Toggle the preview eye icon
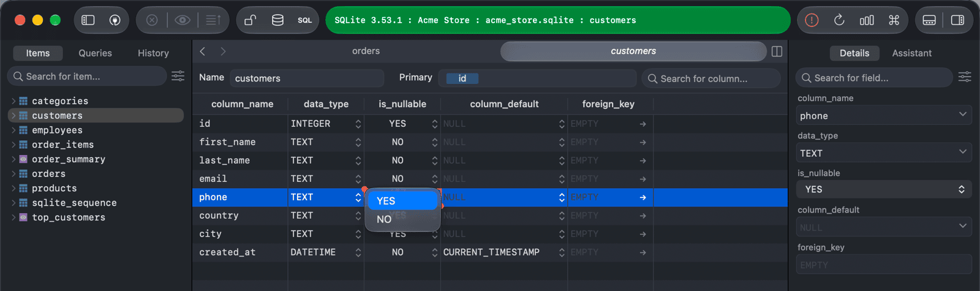980x291 pixels. click(x=183, y=20)
